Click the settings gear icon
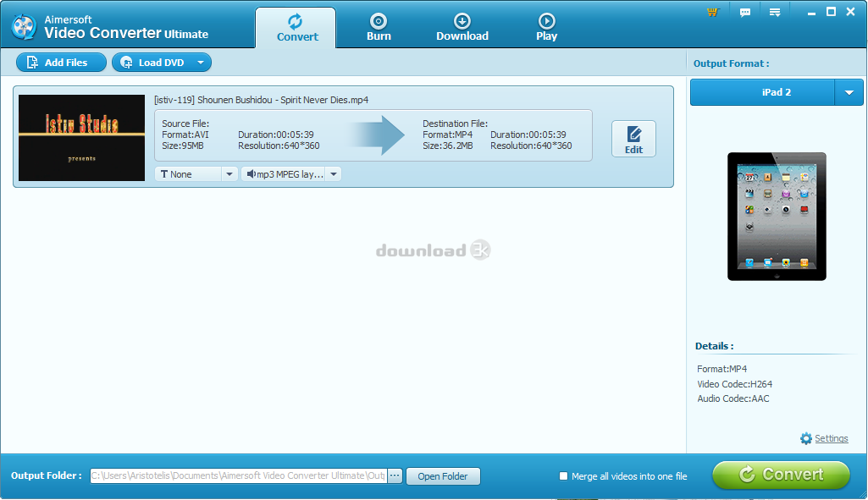Screen dimensions: 868x500 [x=806, y=438]
